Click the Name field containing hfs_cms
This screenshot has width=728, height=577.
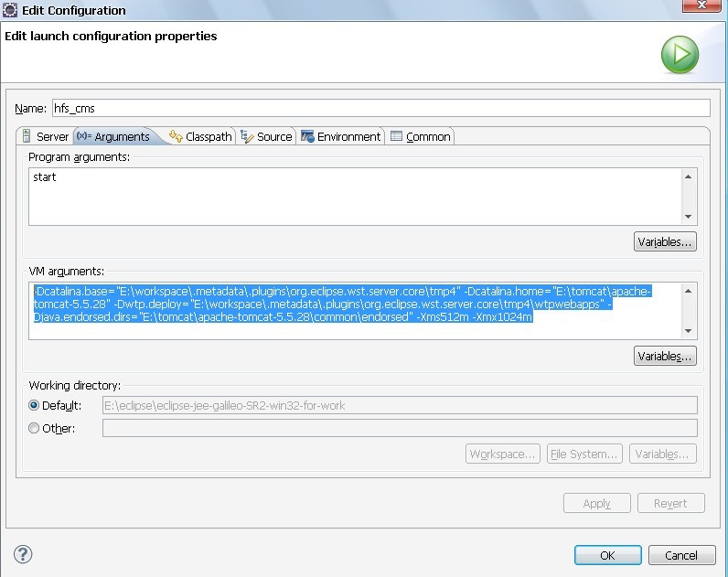click(381, 108)
